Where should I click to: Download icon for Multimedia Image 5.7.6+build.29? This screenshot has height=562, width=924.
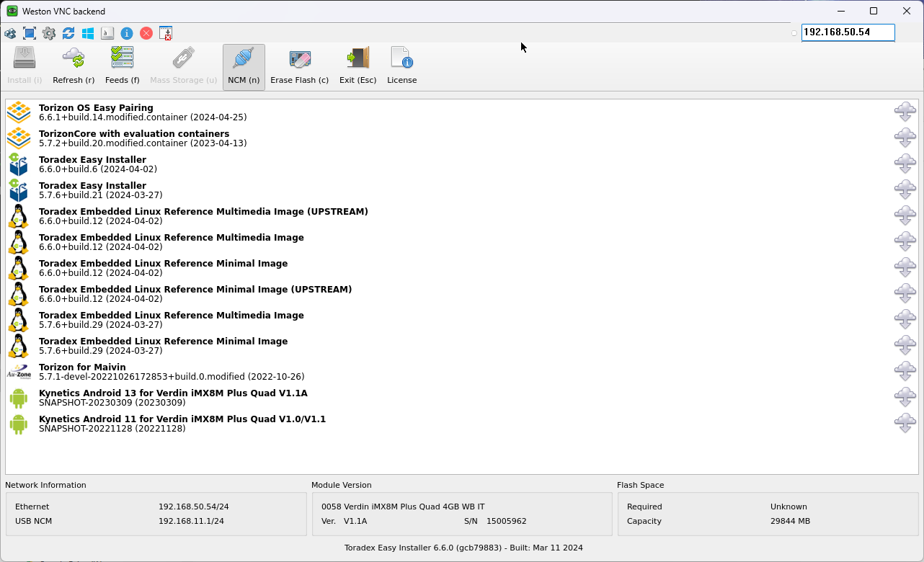[905, 319]
